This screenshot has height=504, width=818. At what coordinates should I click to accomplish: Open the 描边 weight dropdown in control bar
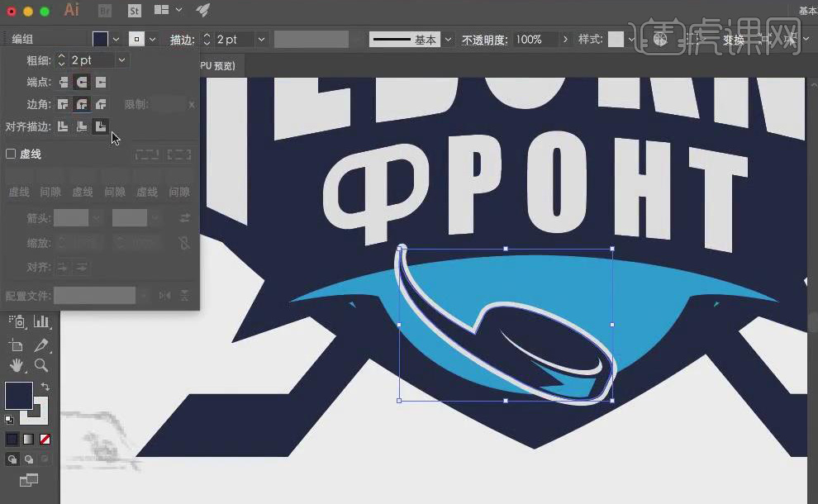pos(261,39)
